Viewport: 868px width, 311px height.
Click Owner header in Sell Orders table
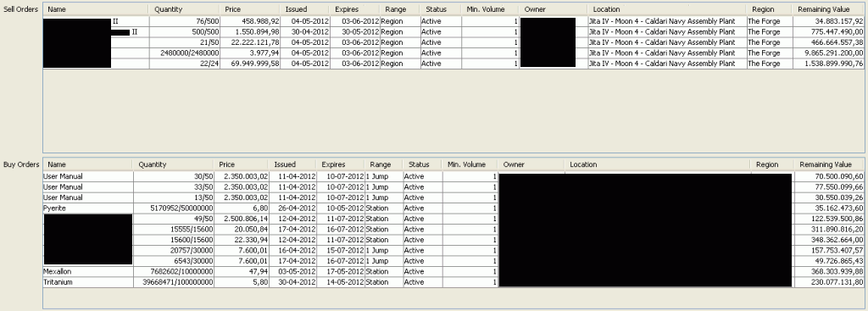point(554,9)
